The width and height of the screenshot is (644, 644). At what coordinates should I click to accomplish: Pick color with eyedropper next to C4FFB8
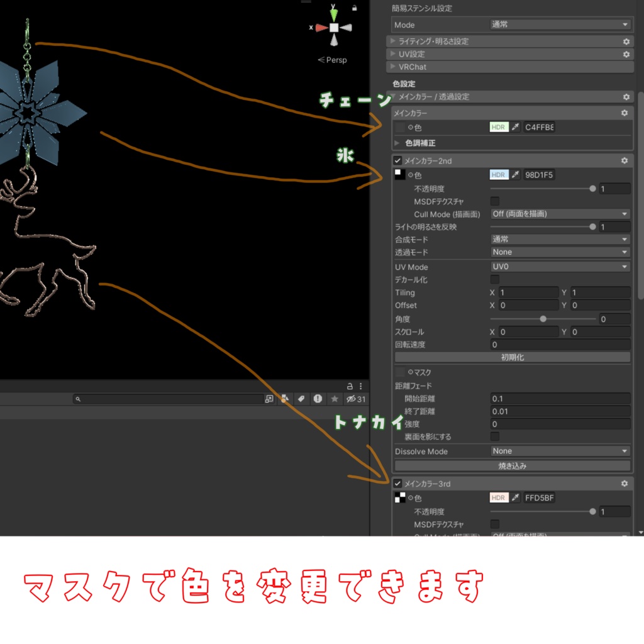(515, 127)
